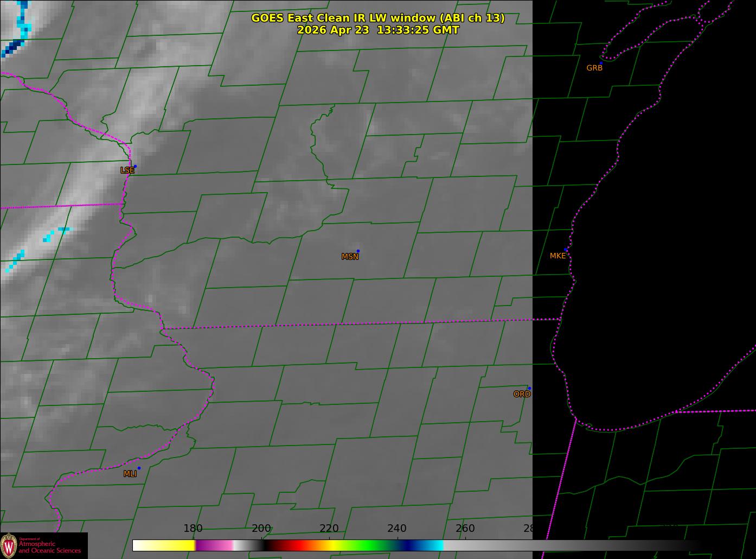This screenshot has width=756, height=559.
Task: Click the University of Wisconsin W crest logo
Action: coord(9,545)
